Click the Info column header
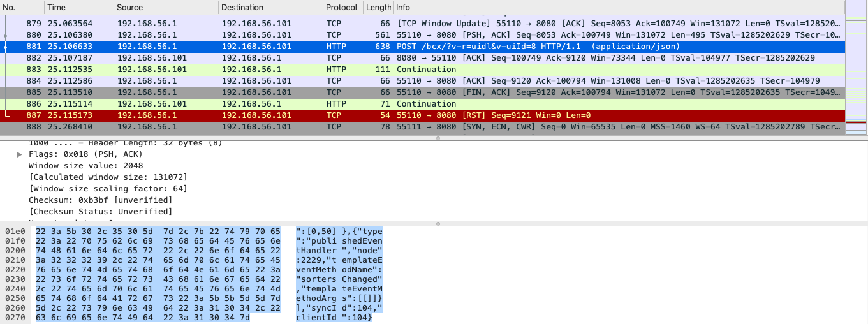The width and height of the screenshot is (868, 324). tap(619, 8)
